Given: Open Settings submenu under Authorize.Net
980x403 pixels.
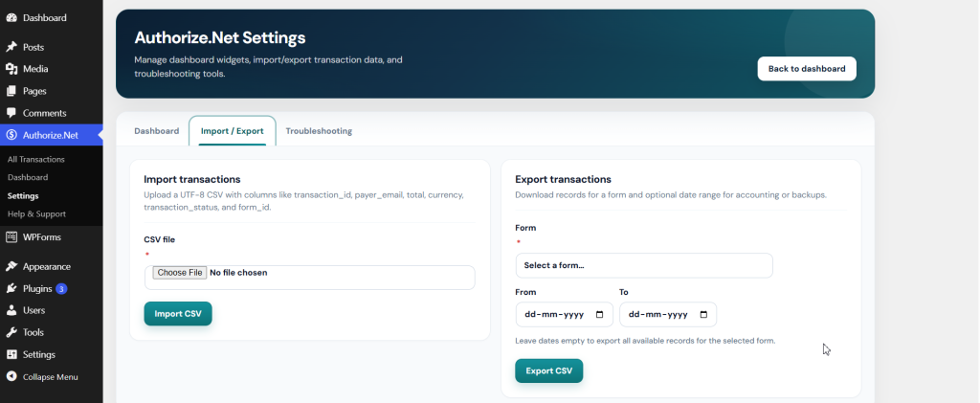Looking at the screenshot, I should (x=23, y=195).
